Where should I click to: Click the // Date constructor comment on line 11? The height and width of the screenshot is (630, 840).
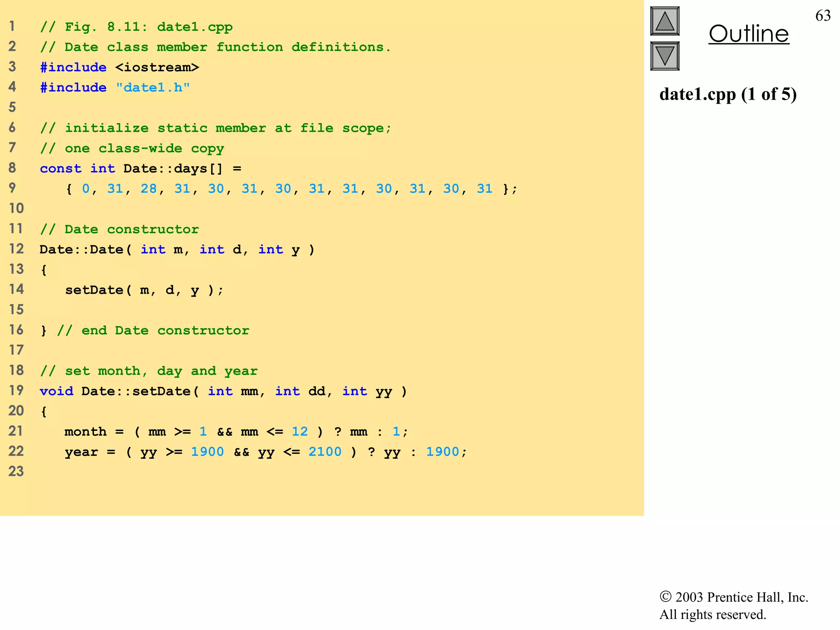coord(119,229)
